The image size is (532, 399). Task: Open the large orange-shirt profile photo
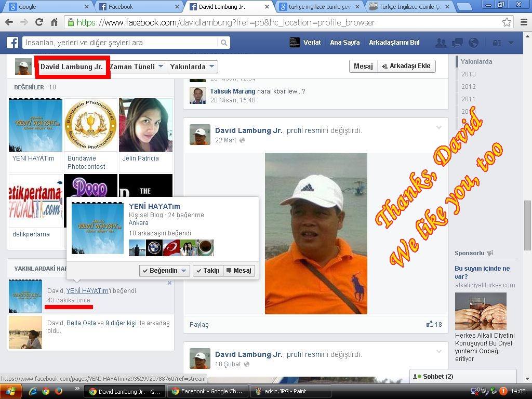point(316,233)
